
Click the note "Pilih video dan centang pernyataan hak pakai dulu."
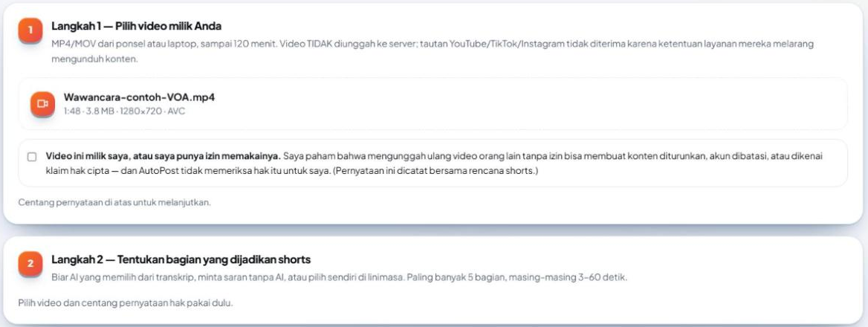(126, 303)
